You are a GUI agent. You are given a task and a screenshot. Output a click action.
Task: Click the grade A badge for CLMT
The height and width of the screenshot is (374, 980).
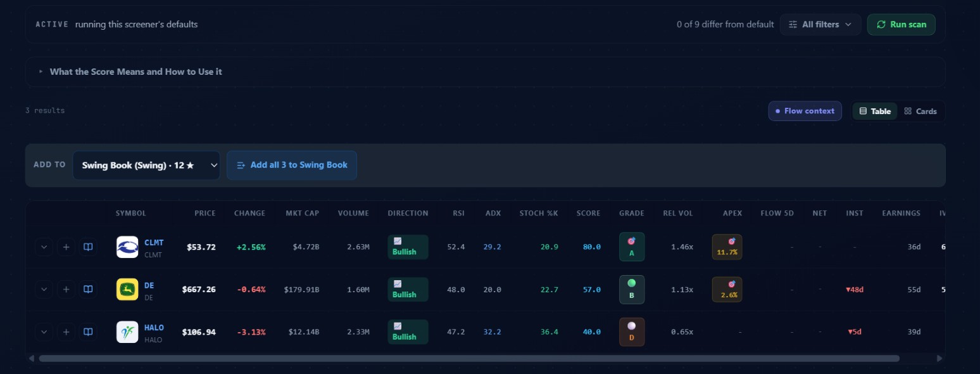pos(632,247)
